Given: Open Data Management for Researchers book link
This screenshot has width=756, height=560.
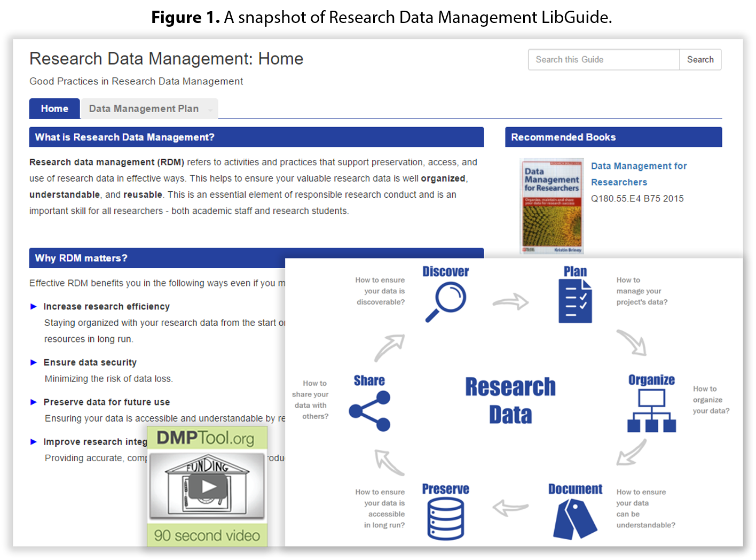Looking at the screenshot, I should (639, 174).
